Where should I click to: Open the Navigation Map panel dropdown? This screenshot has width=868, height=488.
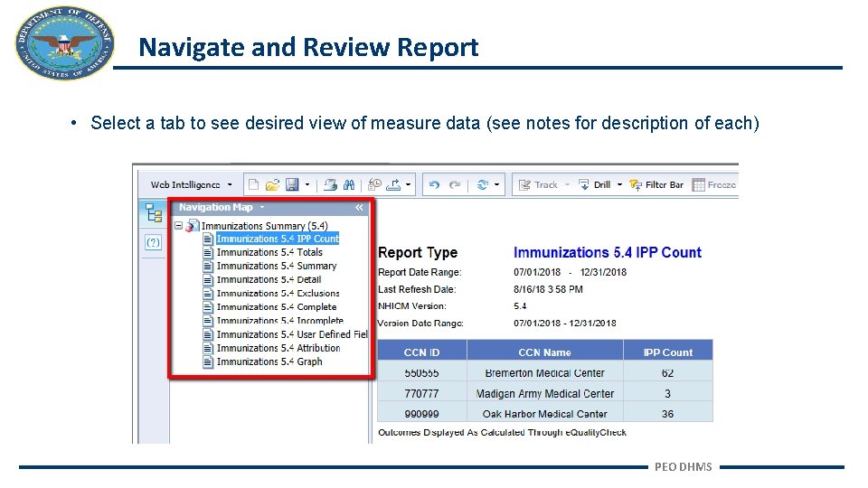262,208
